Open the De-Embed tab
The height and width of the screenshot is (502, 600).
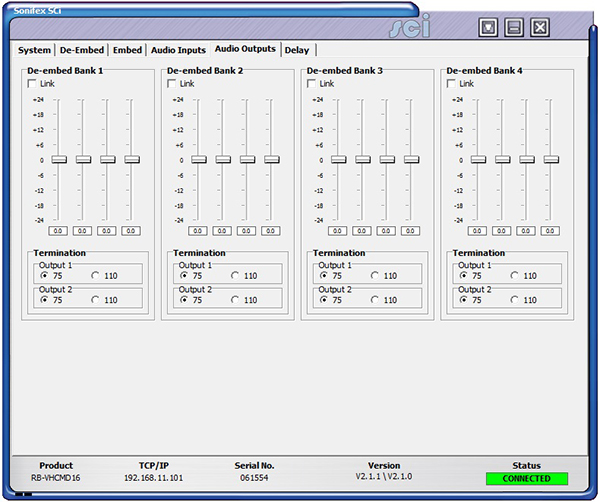(x=82, y=50)
